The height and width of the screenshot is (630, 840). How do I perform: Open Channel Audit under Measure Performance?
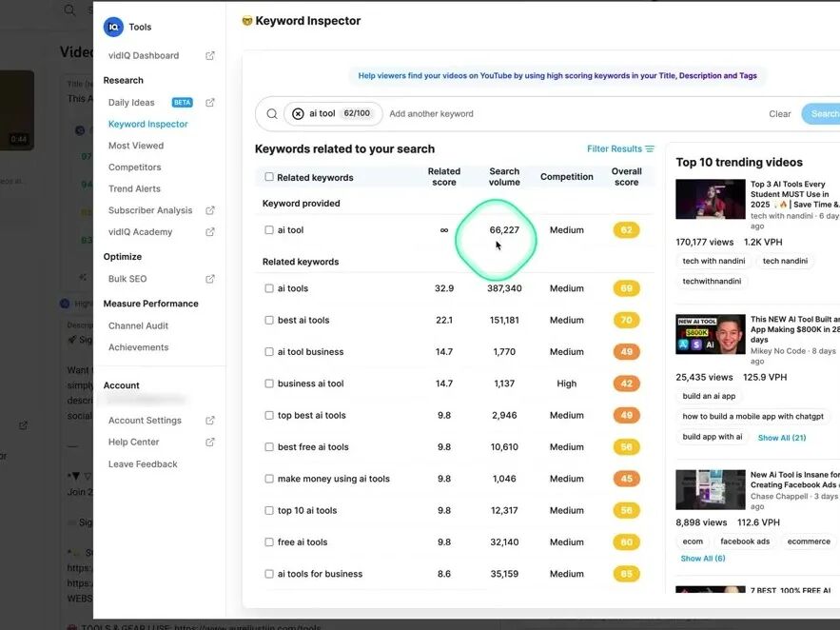138,325
